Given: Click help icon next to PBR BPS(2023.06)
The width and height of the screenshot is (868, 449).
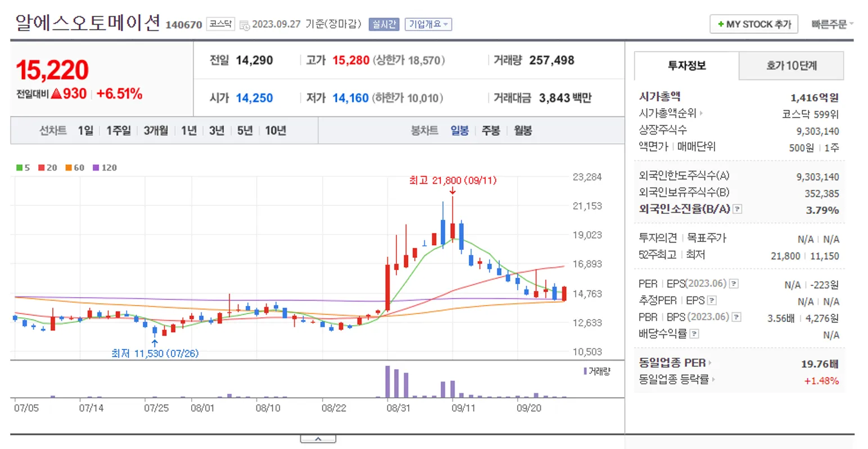Looking at the screenshot, I should [736, 317].
